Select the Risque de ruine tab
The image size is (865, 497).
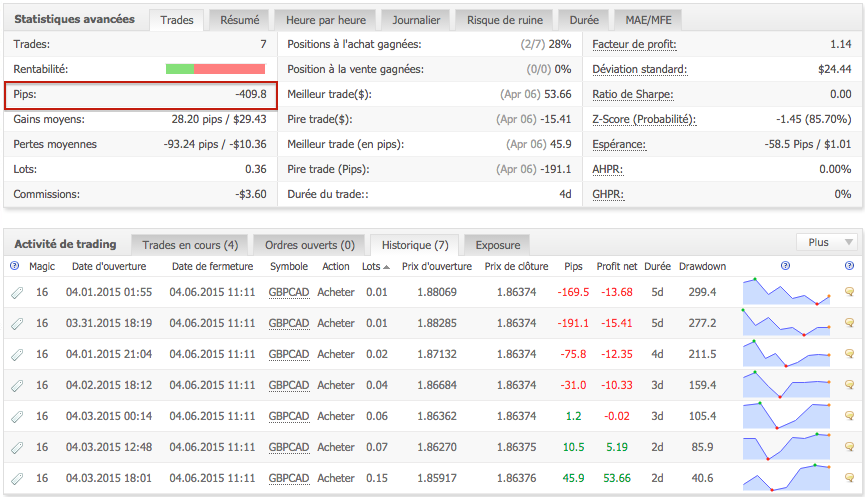click(502, 19)
